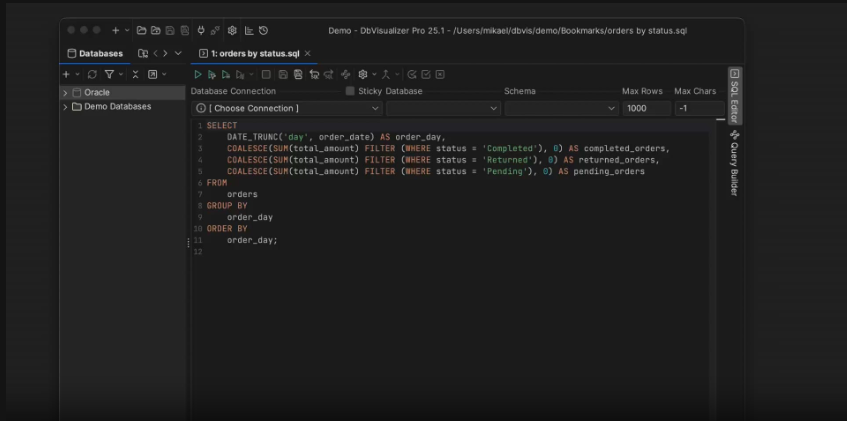Image resolution: width=847 pixels, height=421 pixels.
Task: Refresh the Databases tree
Action: [x=92, y=74]
